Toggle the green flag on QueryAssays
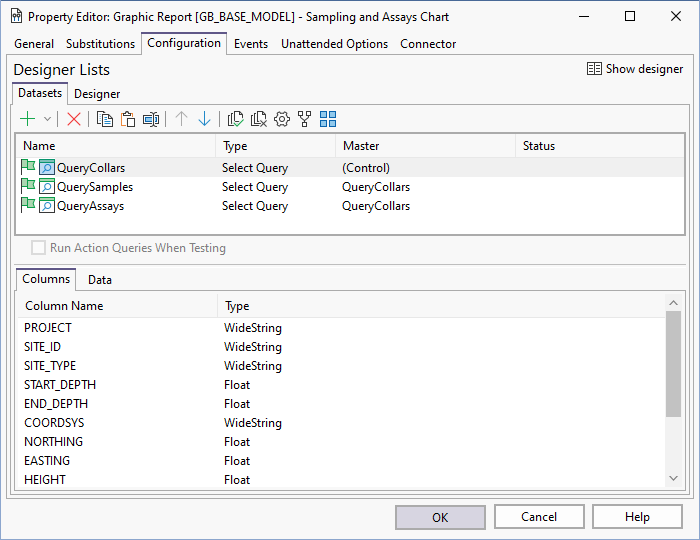The image size is (700, 540). point(28,206)
